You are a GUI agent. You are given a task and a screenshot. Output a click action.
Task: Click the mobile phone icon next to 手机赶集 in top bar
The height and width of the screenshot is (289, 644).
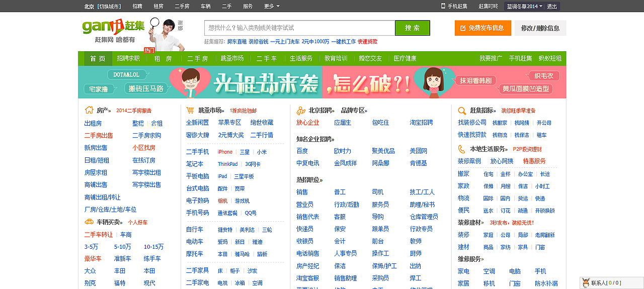point(443,6)
